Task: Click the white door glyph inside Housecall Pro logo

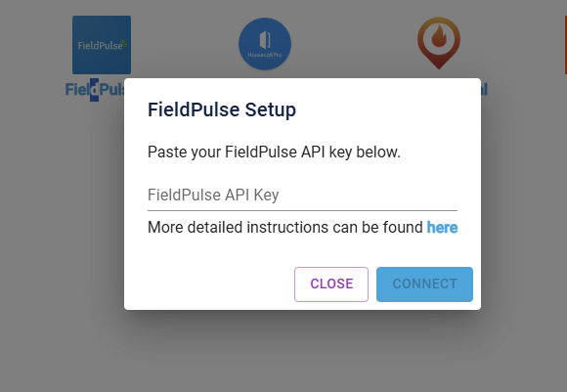Action: [x=265, y=40]
